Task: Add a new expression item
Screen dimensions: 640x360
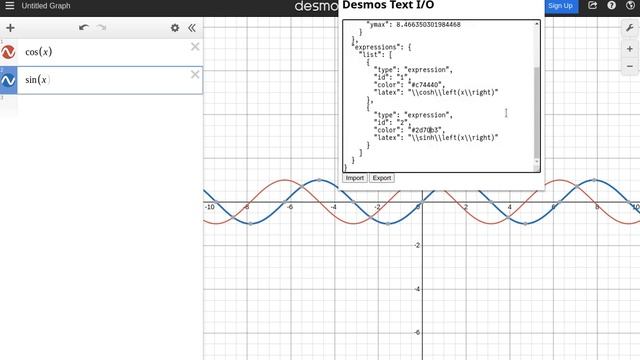Action: pos(10,28)
